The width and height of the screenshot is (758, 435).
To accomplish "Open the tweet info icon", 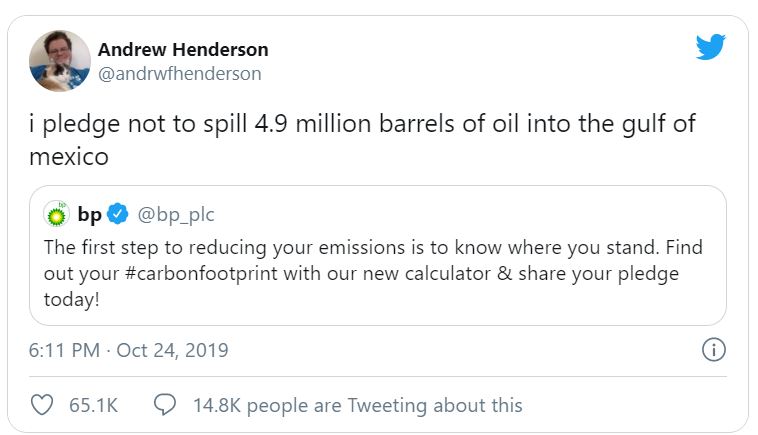I will pos(713,350).
